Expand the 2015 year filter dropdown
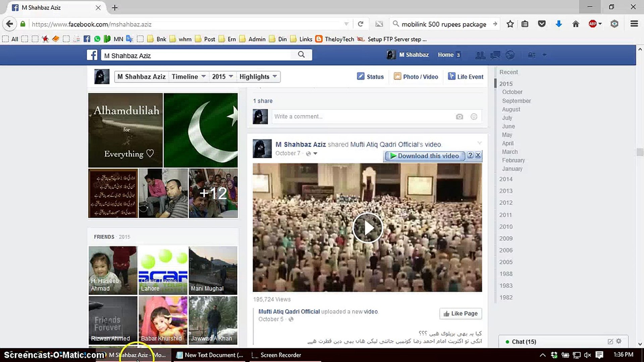 coord(222,76)
